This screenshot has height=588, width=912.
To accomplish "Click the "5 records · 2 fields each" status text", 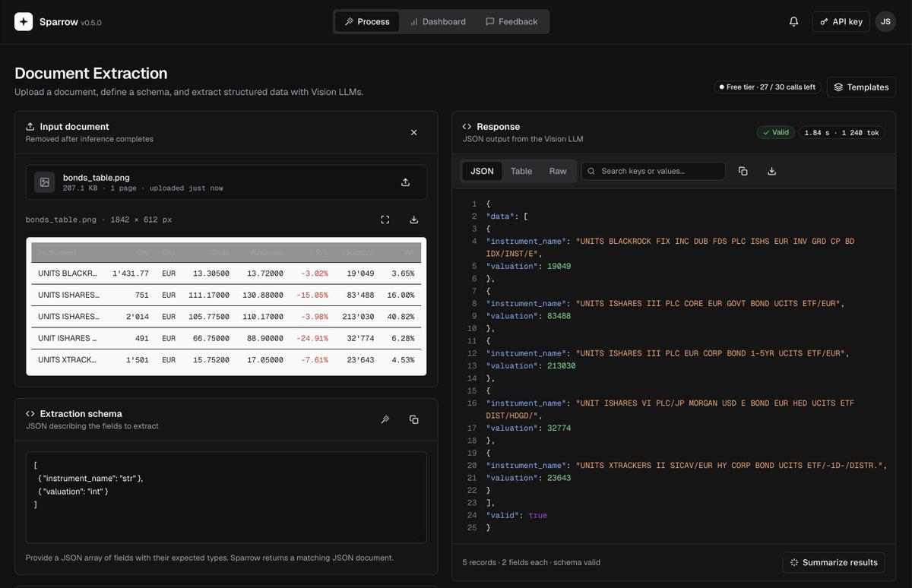I will [x=531, y=562].
